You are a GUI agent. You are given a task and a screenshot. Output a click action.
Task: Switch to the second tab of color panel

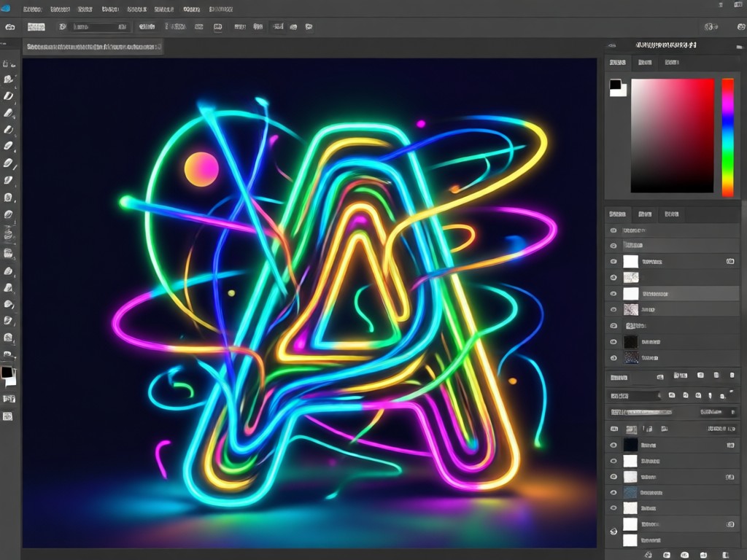pos(645,63)
